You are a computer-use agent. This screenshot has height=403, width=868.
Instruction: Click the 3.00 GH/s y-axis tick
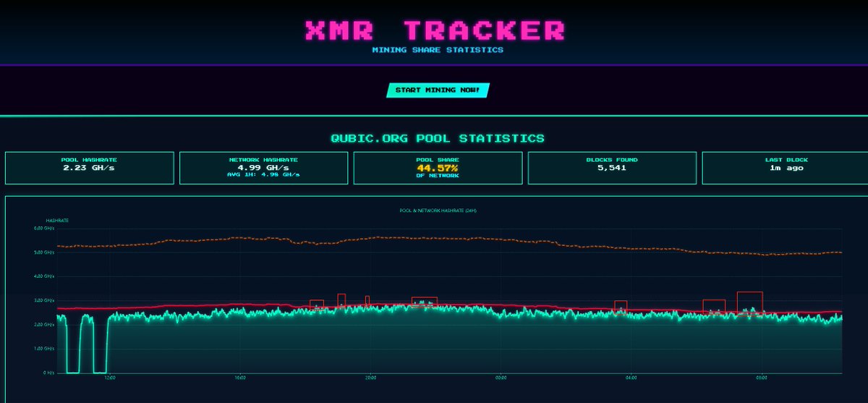44,300
